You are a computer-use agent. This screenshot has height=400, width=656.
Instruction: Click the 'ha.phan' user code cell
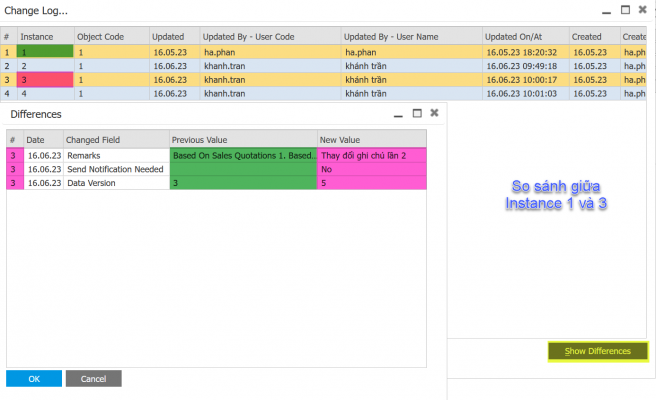[x=270, y=52]
